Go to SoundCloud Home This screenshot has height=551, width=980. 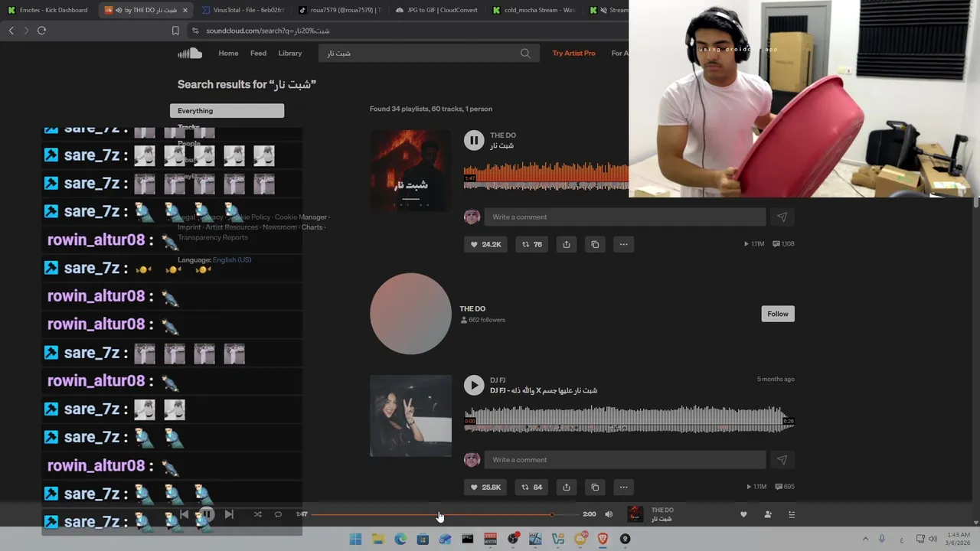[x=228, y=53]
